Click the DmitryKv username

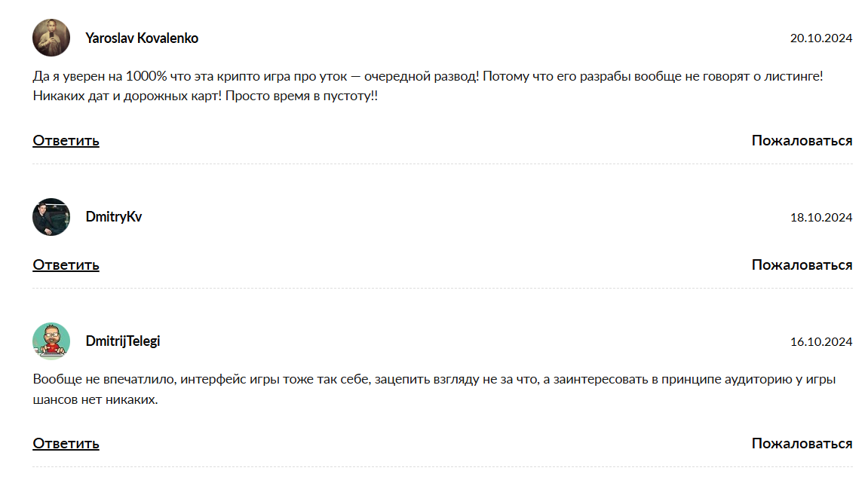114,217
